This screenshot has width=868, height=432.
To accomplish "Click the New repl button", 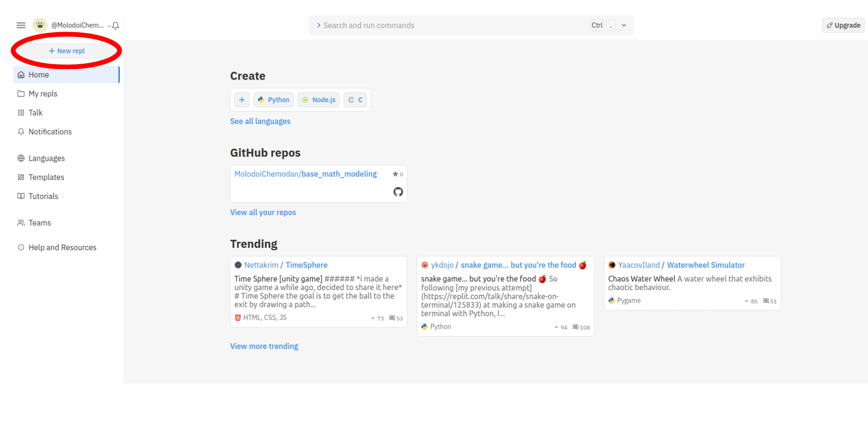I will coord(67,51).
